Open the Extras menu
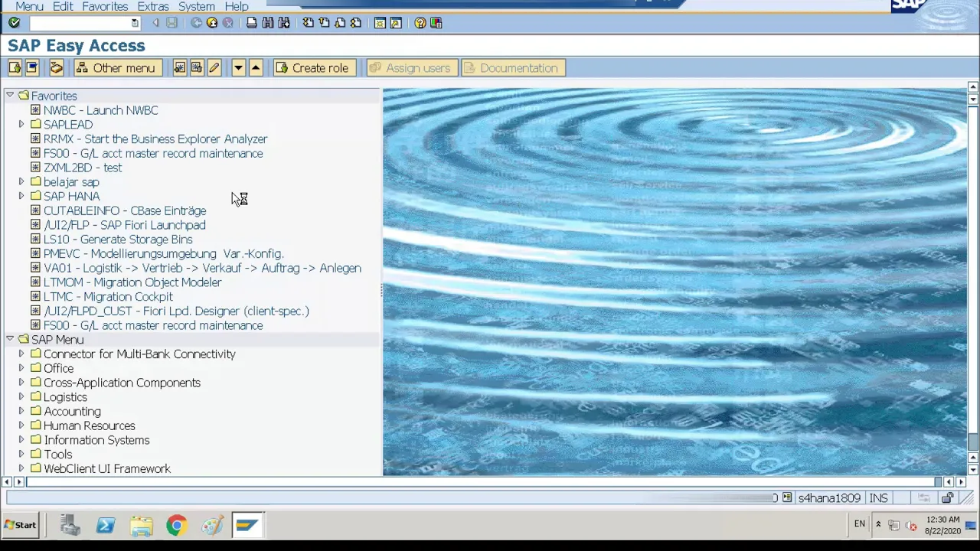The image size is (980, 551). (x=153, y=6)
